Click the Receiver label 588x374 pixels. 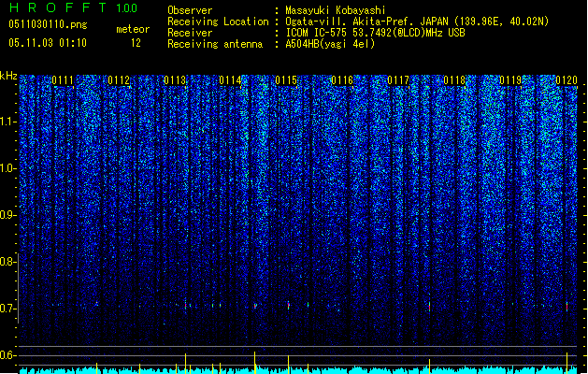point(190,33)
